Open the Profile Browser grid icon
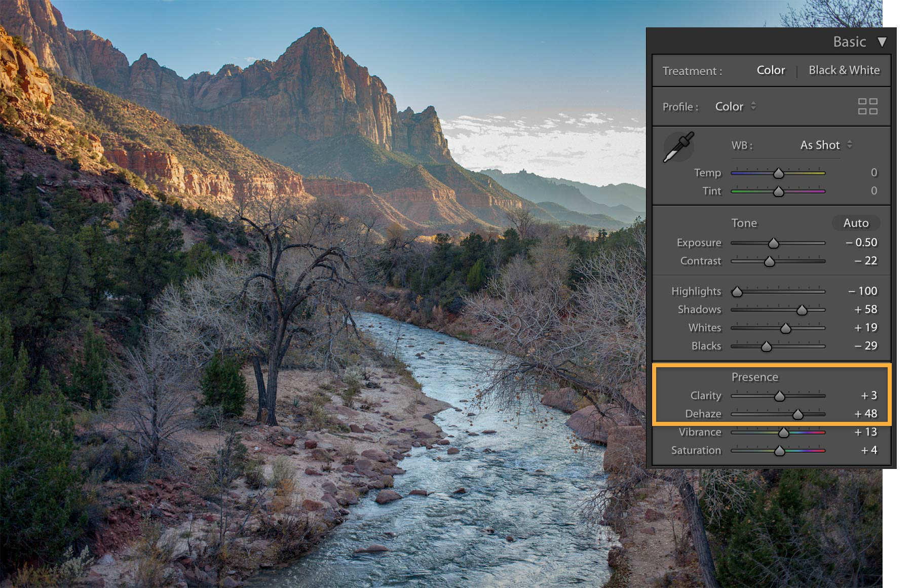Image resolution: width=912 pixels, height=588 pixels. pyautogui.click(x=868, y=106)
